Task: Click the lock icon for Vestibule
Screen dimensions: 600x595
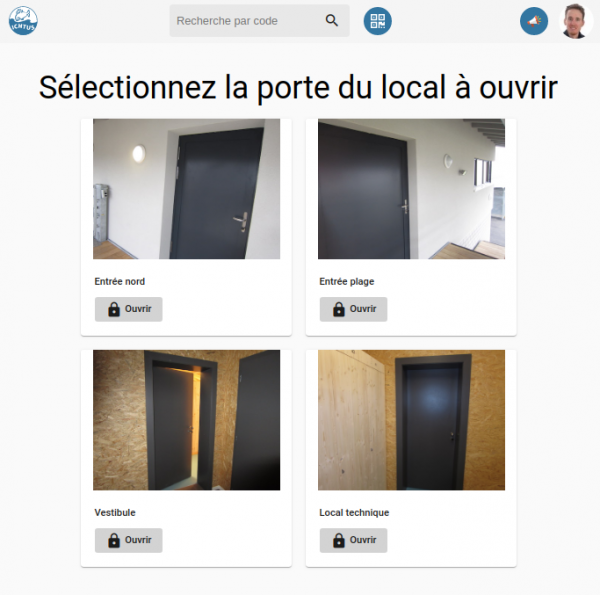Action: [x=114, y=540]
